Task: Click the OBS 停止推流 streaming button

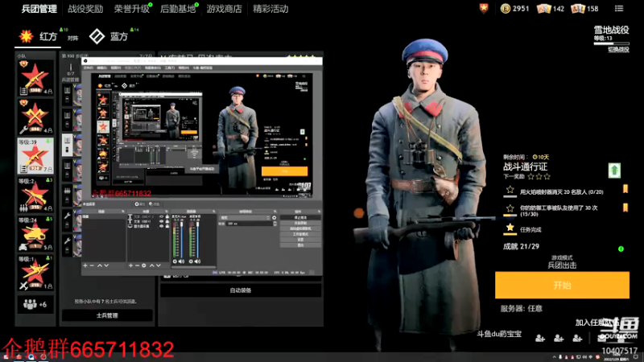Action: click(300, 217)
